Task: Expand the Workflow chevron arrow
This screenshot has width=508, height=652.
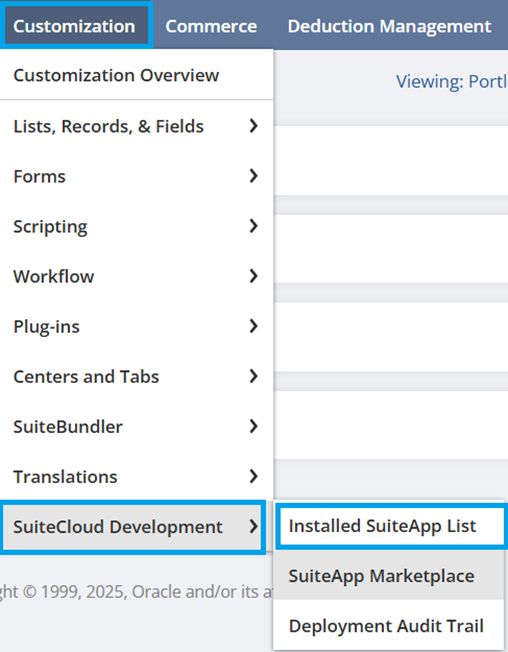Action: [x=253, y=276]
